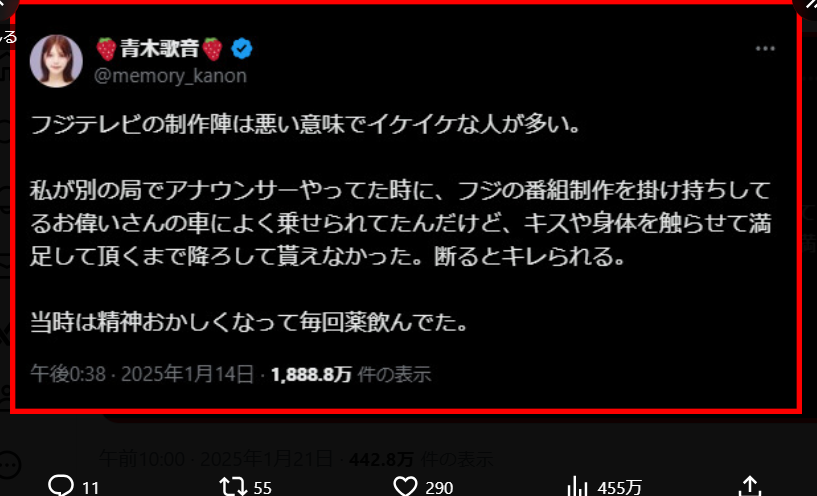Viewport: 817px width, 496px height.
Task: Click the display name 青木歌音
Action: pyautogui.click(x=159, y=49)
